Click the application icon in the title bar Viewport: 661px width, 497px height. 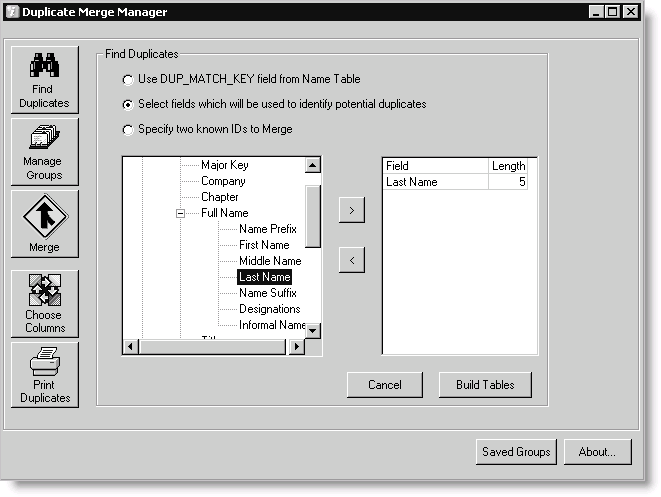[13, 11]
